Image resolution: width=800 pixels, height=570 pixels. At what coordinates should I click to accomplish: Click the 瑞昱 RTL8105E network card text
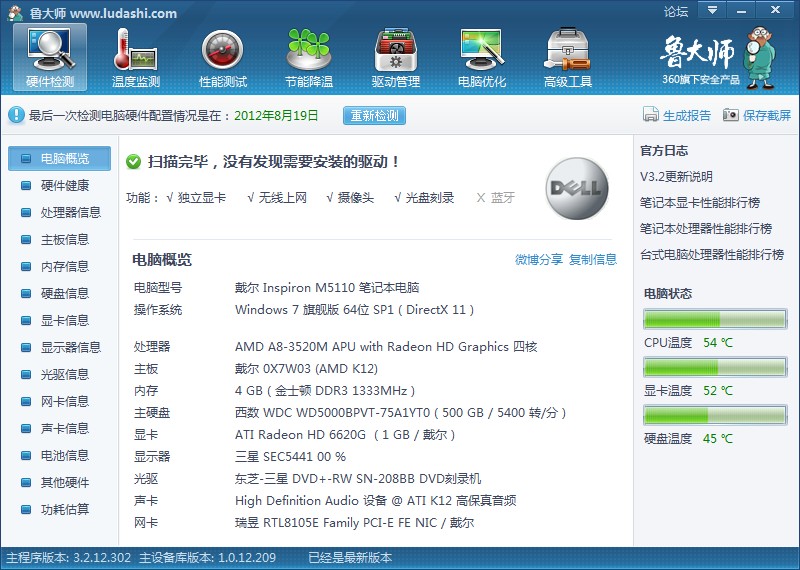[x=355, y=523]
